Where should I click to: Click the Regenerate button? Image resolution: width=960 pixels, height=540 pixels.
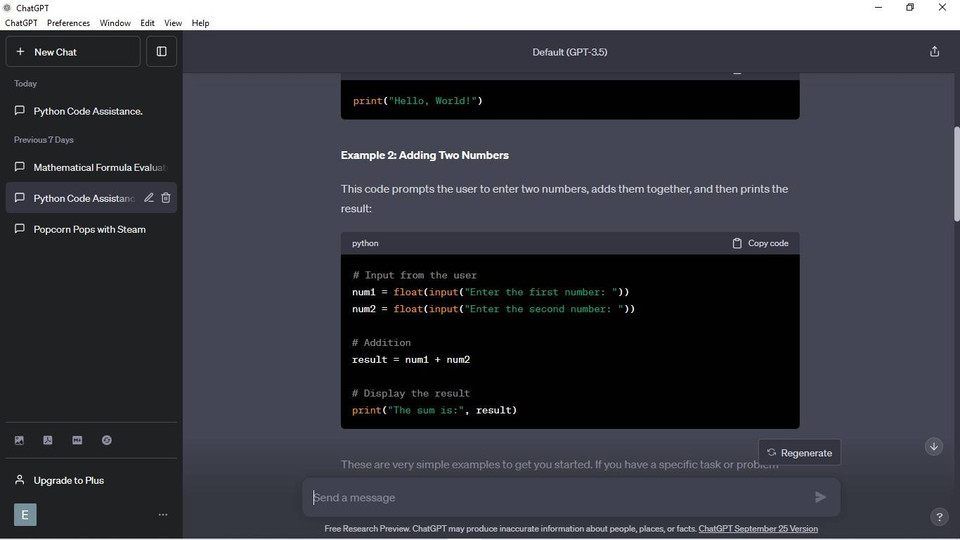click(799, 453)
